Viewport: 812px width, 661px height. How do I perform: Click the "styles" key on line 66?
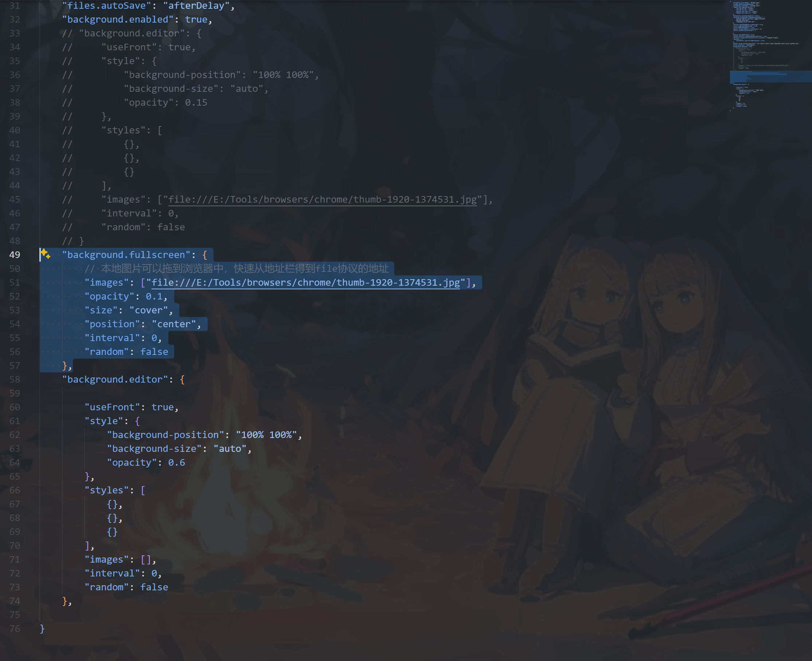click(x=107, y=490)
